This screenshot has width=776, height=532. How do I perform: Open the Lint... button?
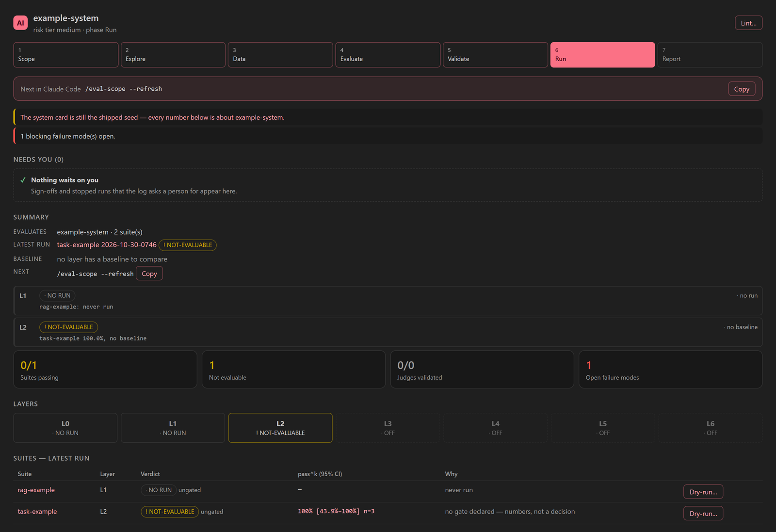748,23
